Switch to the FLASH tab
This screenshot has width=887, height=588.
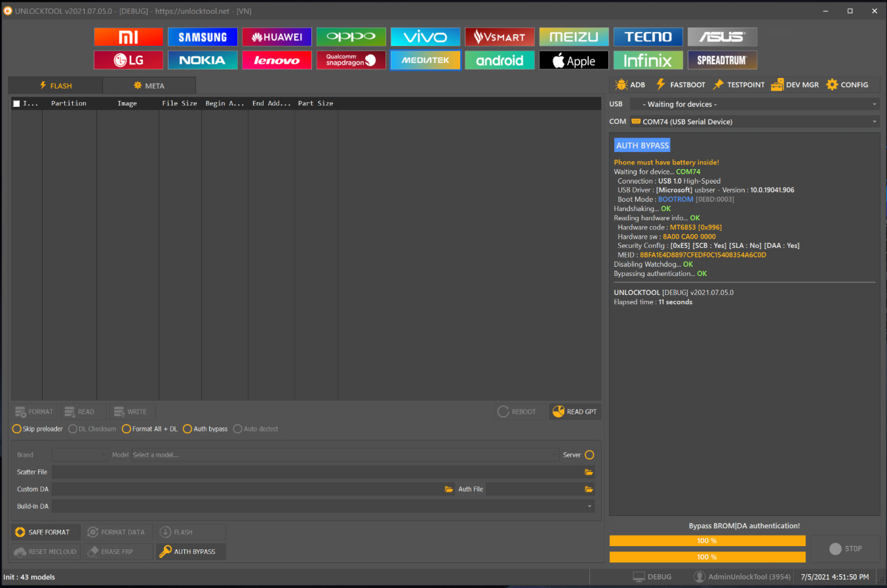(x=56, y=86)
